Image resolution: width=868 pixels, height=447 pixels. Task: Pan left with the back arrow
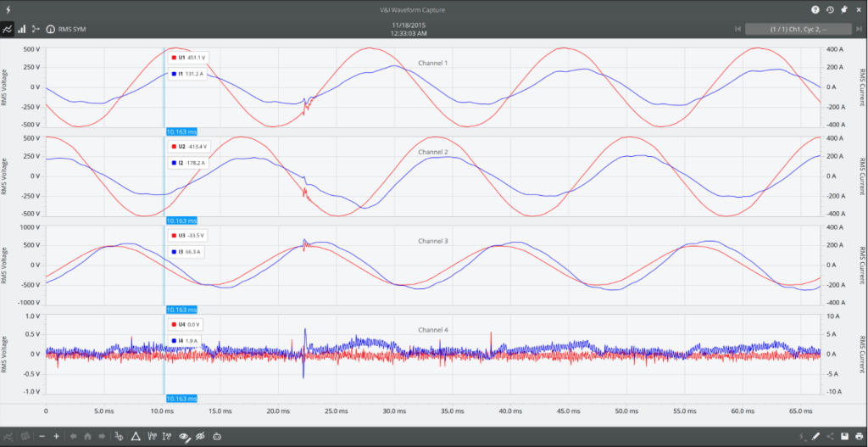[75, 437]
